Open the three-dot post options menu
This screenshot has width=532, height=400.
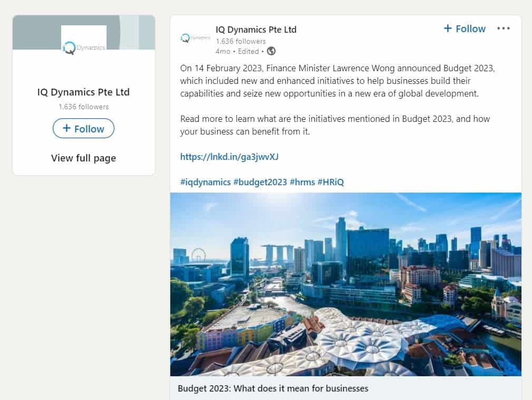click(x=504, y=28)
